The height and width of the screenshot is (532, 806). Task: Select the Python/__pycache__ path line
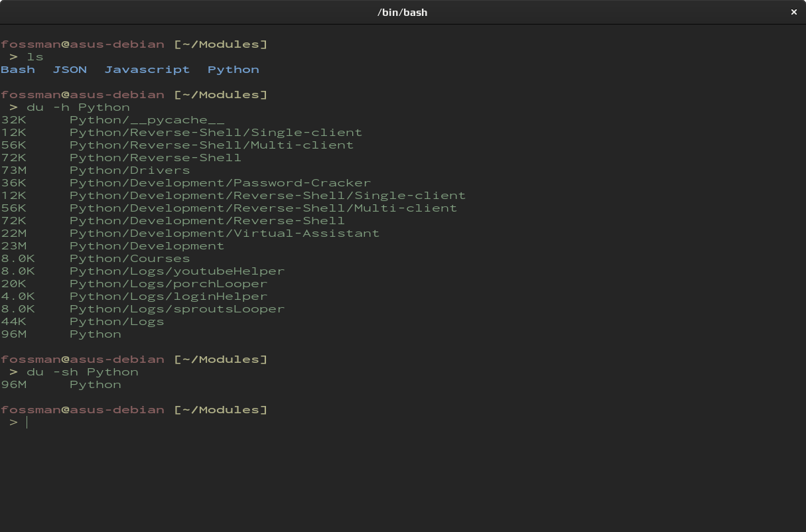point(147,120)
